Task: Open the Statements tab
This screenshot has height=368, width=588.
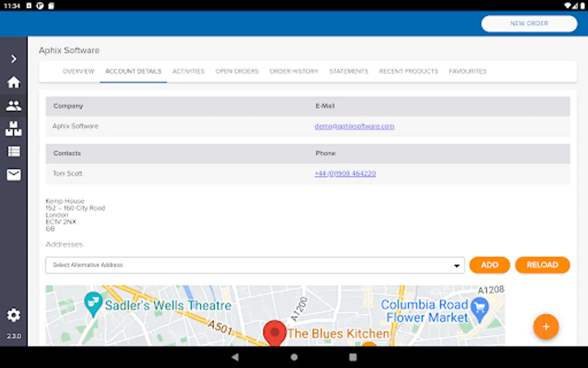Action: (x=349, y=71)
